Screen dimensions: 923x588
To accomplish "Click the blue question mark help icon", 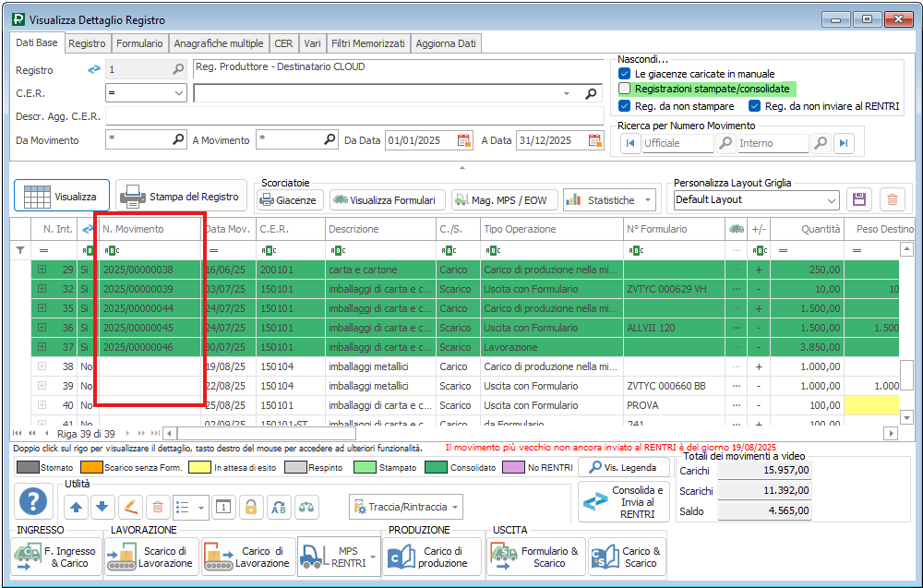I will [33, 503].
